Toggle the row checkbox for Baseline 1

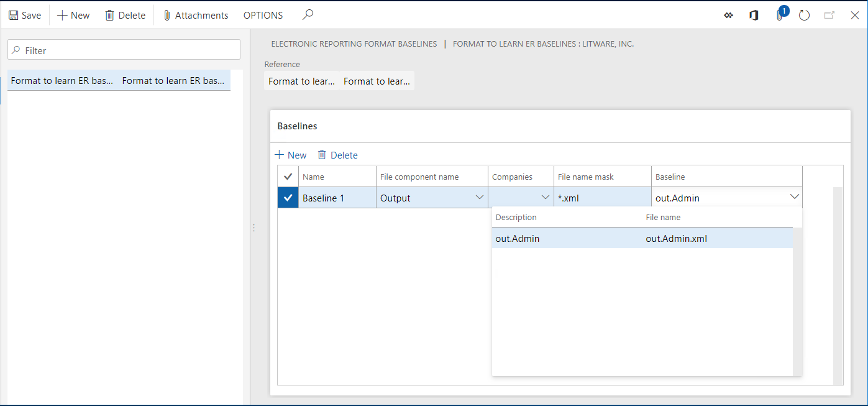click(288, 197)
